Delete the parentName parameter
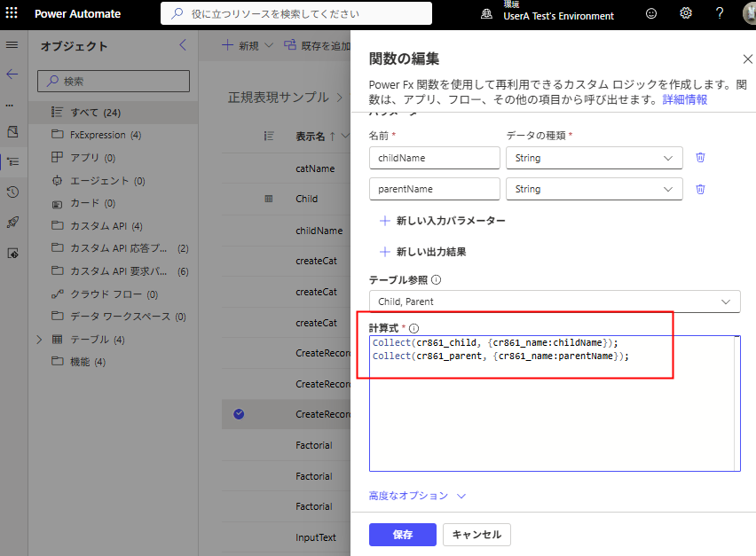Viewport: 756px width, 556px height. click(x=700, y=189)
